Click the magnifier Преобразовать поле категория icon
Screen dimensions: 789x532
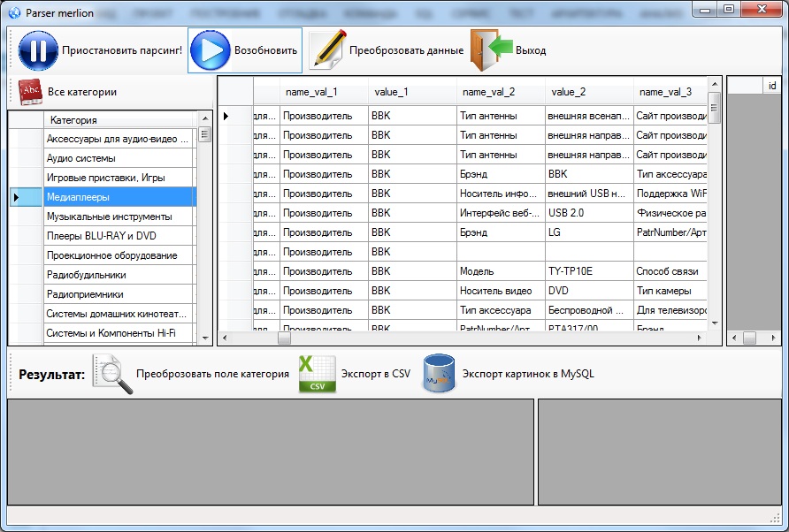point(112,374)
